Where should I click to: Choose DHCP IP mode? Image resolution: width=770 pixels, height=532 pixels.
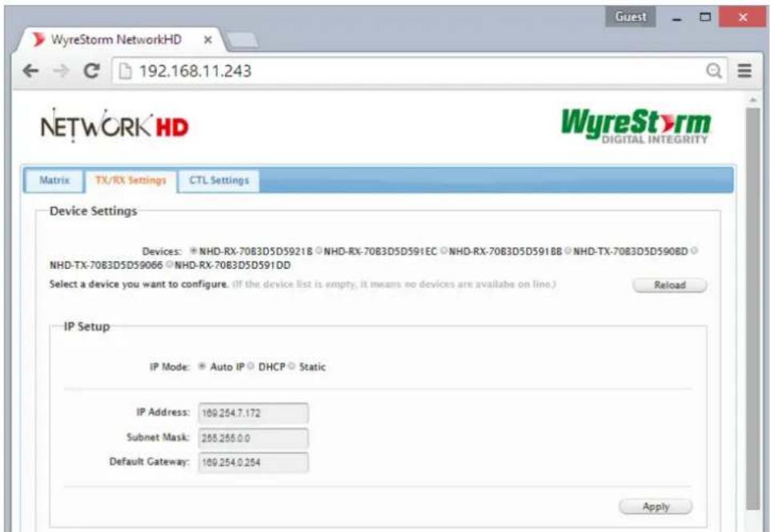coord(251,366)
